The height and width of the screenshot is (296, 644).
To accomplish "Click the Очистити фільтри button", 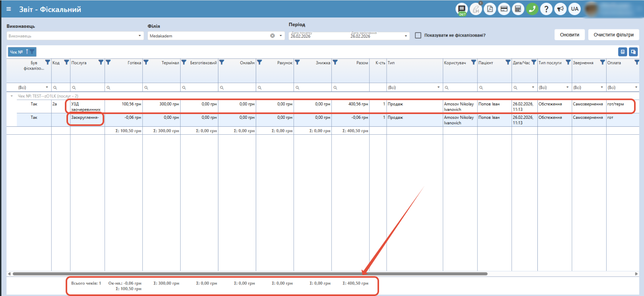I will tap(614, 35).
